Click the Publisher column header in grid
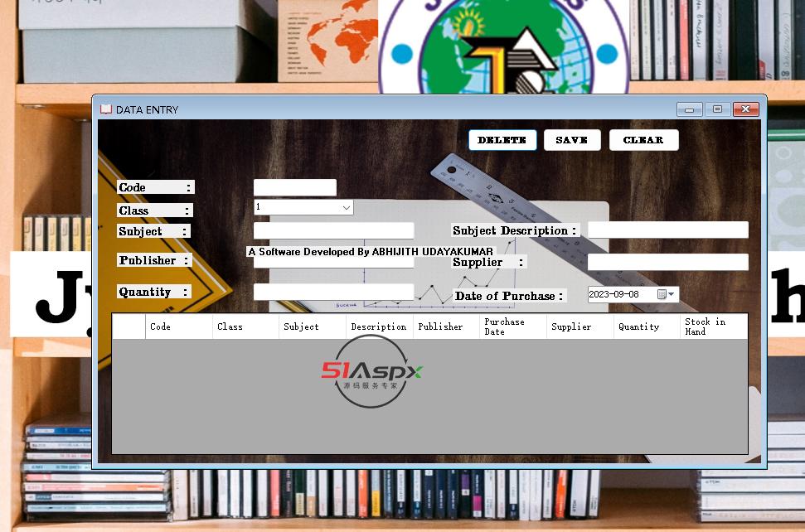Image resolution: width=805 pixels, height=532 pixels. [446, 326]
